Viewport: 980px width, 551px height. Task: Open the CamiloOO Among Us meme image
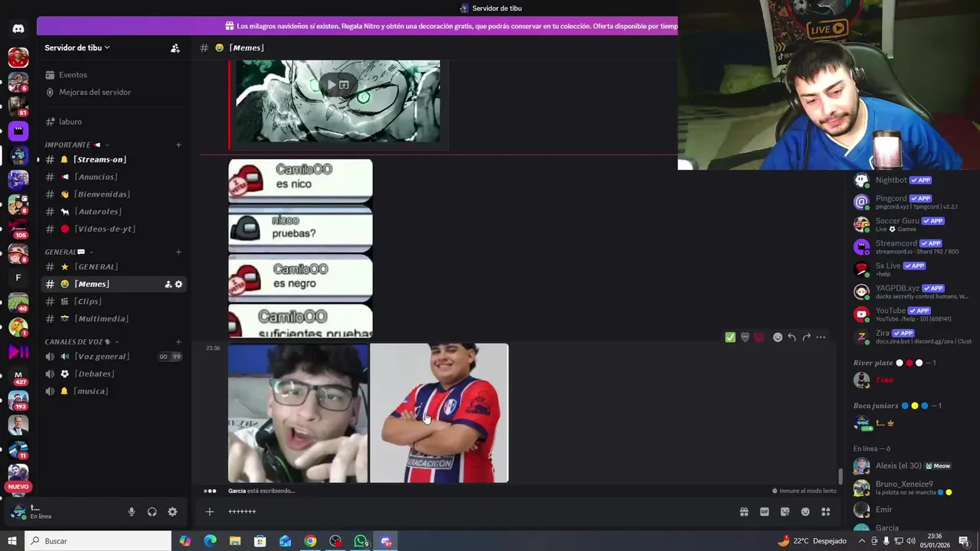click(x=300, y=248)
